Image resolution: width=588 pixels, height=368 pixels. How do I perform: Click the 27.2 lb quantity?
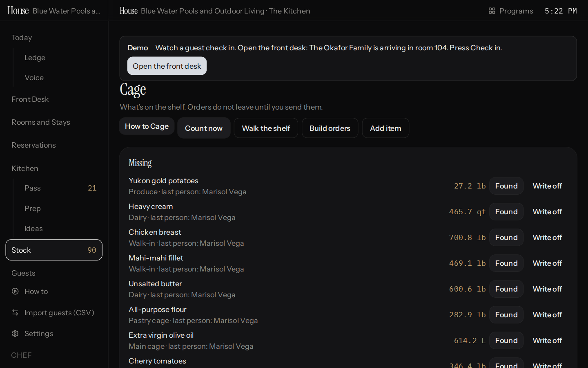(470, 186)
